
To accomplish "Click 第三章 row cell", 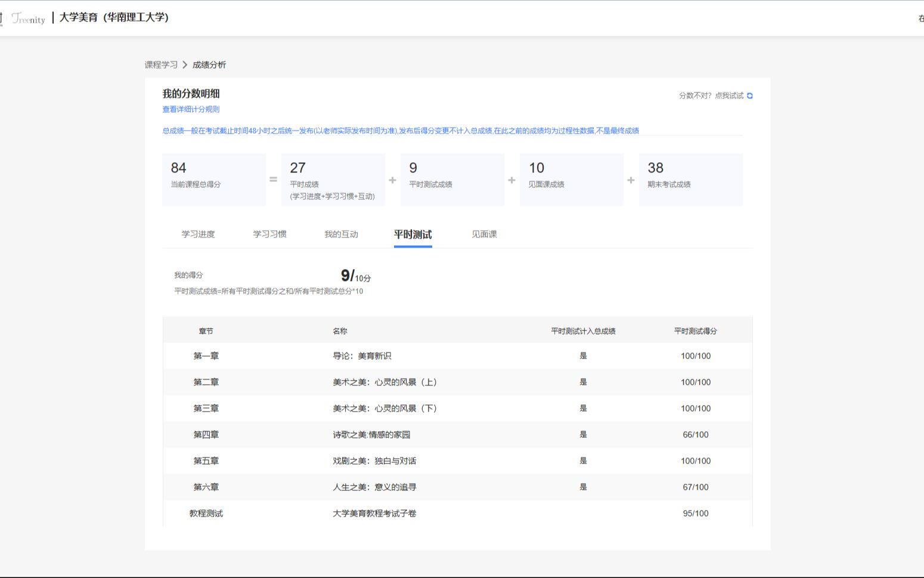I will click(x=206, y=409).
